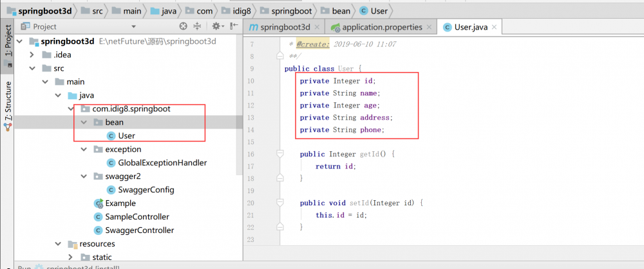Viewport: 644px width, 269px height.
Task: Collapse the com.idig8.springboot package
Action: [71, 109]
